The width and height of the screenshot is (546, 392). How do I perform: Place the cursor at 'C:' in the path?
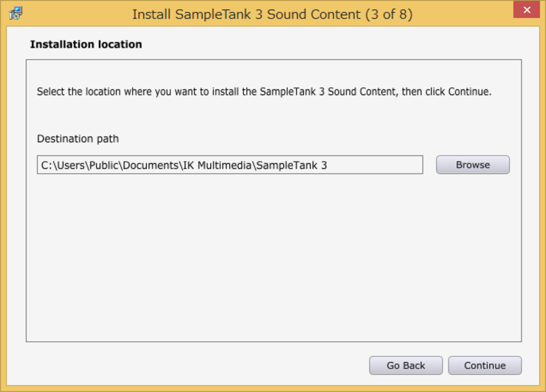[46, 165]
